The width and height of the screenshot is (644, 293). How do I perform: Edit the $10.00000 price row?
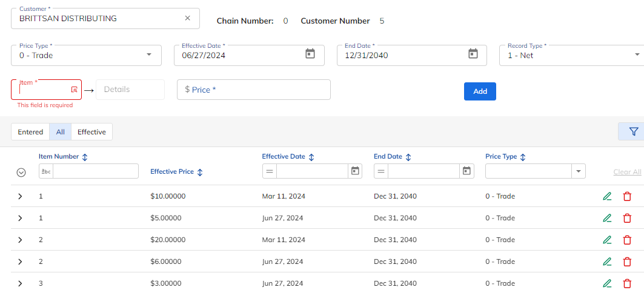tap(607, 196)
